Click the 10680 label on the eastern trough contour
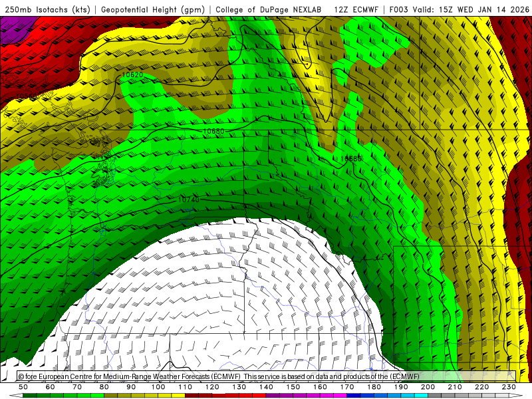 click(x=351, y=158)
